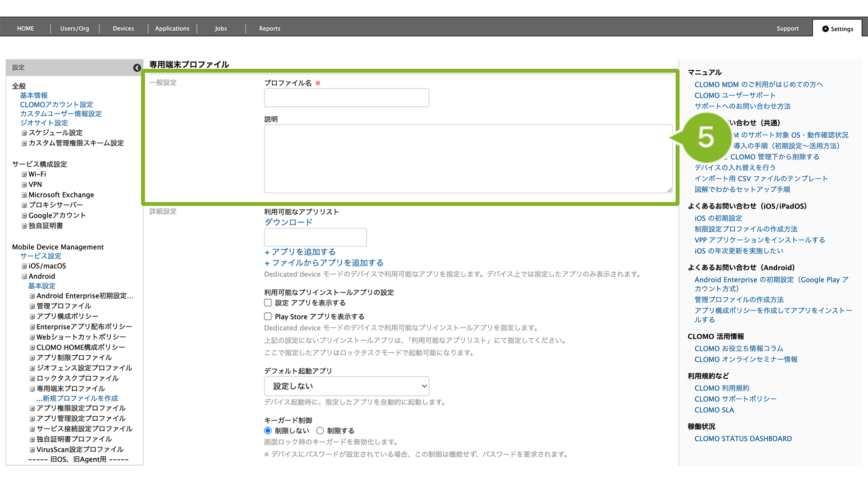Expand the VPN plus icon
868x488 pixels.
tap(24, 184)
